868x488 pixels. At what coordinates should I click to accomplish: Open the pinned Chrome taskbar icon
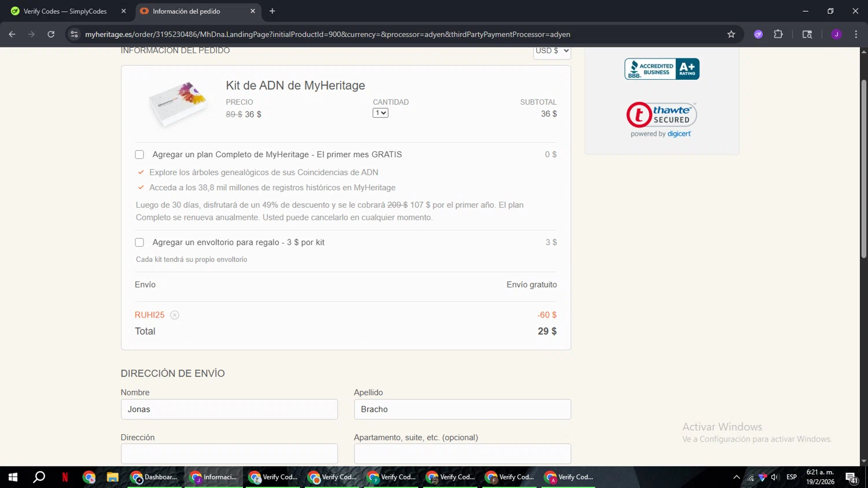pyautogui.click(x=89, y=477)
